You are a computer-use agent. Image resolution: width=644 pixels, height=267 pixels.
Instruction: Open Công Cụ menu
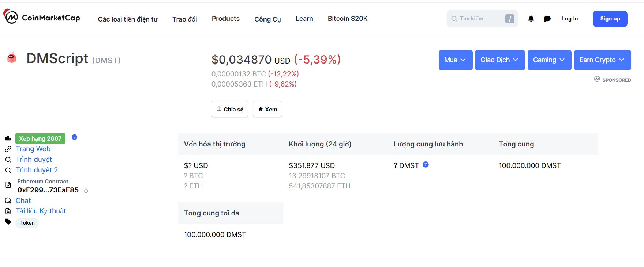[267, 19]
